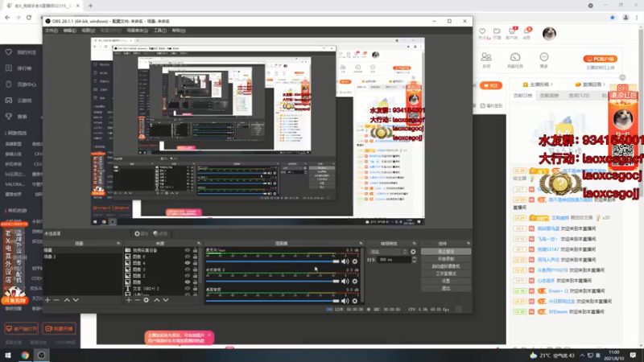Image resolution: width=644 pixels, height=362 pixels.
Task: Toggle visibility of 图像 2 source
Action: (x=188, y=276)
